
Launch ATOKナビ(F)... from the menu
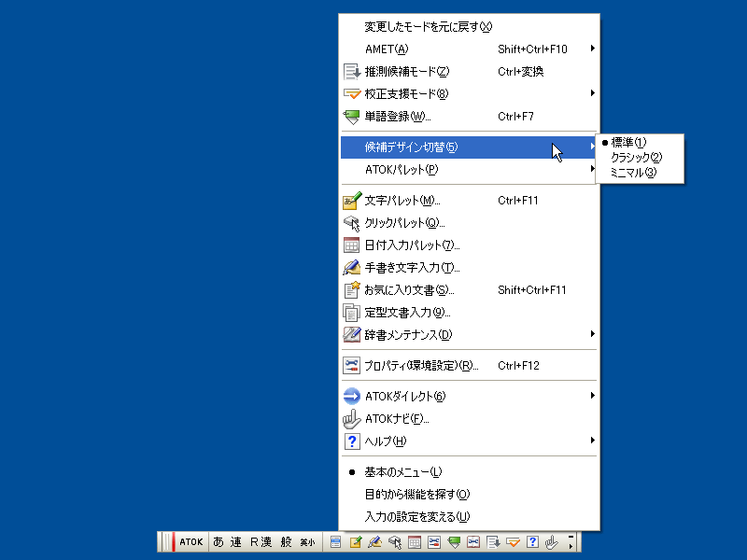coord(469,419)
